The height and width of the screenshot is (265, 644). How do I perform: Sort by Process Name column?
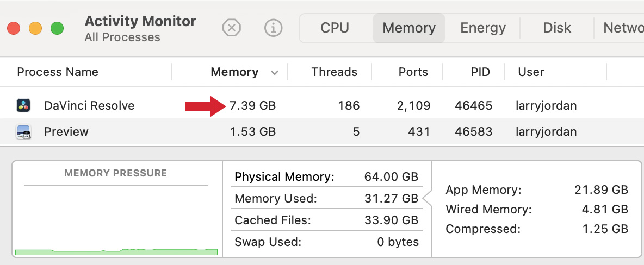tap(58, 72)
